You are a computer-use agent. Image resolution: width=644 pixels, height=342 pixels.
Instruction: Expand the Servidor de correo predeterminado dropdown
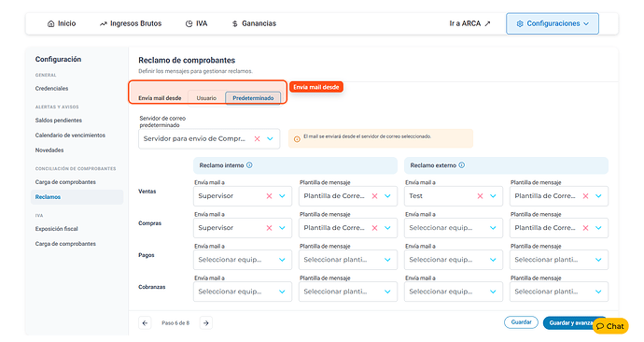pyautogui.click(x=271, y=139)
